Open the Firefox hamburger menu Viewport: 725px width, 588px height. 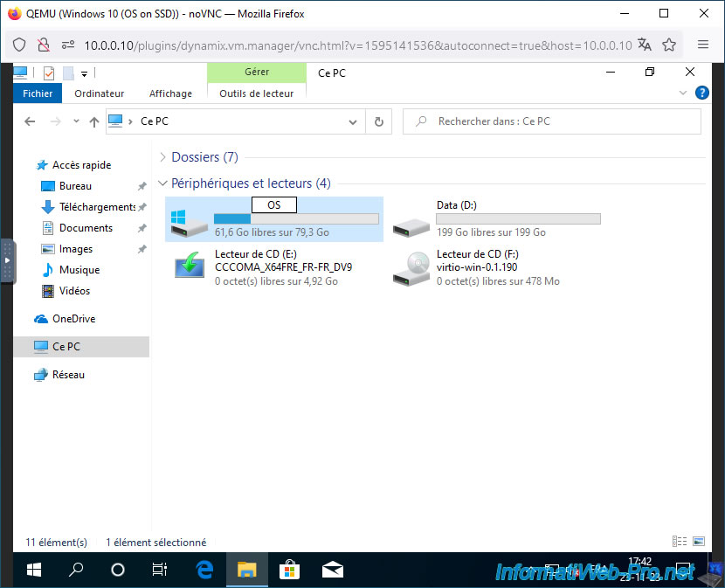point(703,45)
